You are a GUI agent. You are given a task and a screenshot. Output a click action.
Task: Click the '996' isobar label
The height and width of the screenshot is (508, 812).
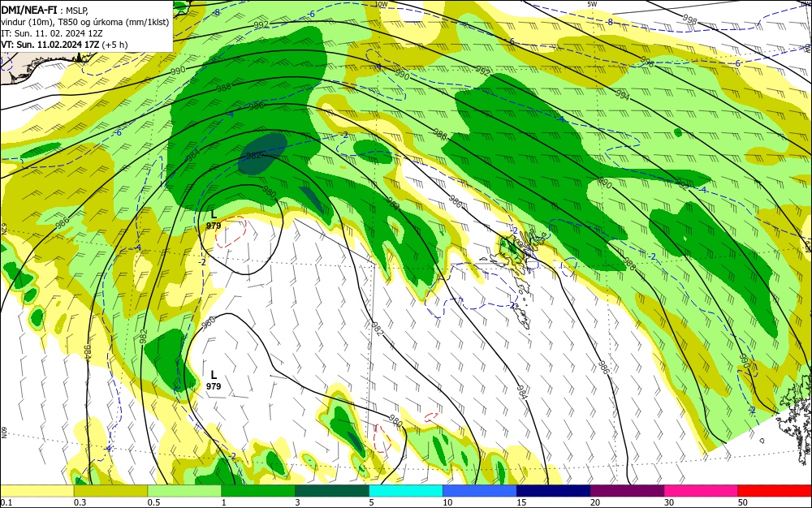(x=647, y=63)
